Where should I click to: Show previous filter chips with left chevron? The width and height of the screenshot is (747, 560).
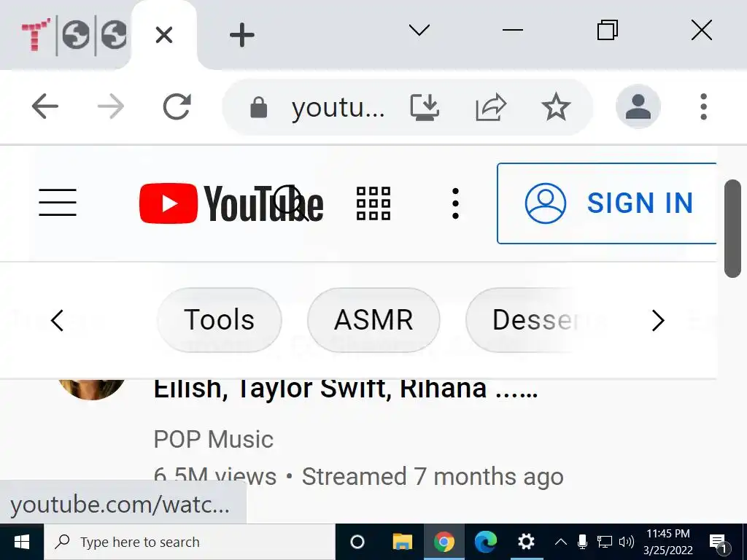click(57, 321)
